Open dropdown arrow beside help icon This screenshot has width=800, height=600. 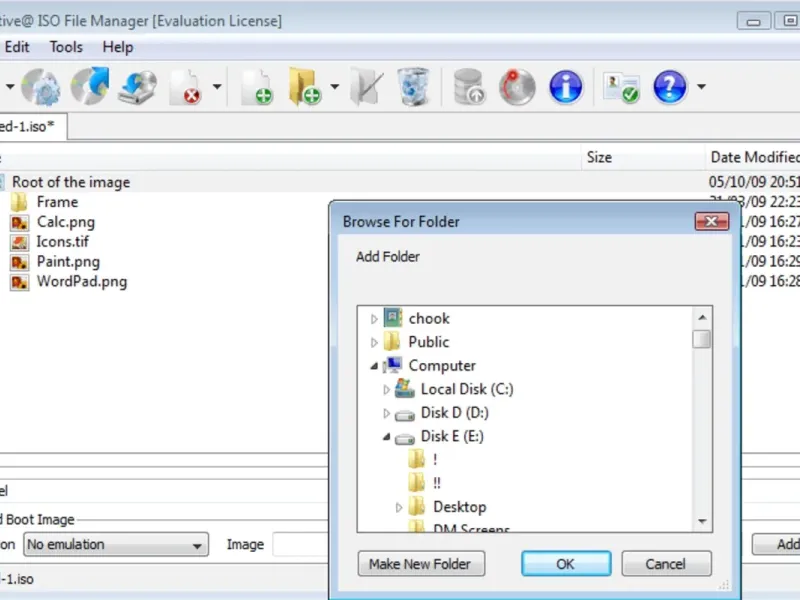(x=702, y=87)
